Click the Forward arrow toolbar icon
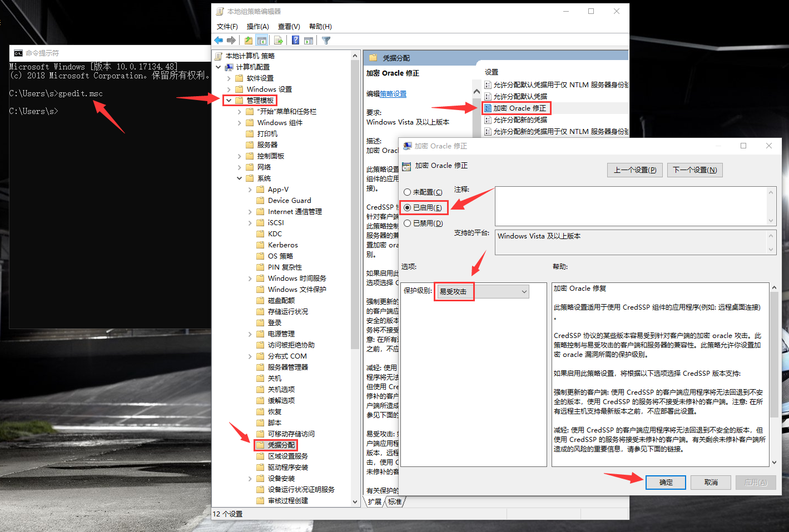The height and width of the screenshot is (532, 789). point(231,40)
